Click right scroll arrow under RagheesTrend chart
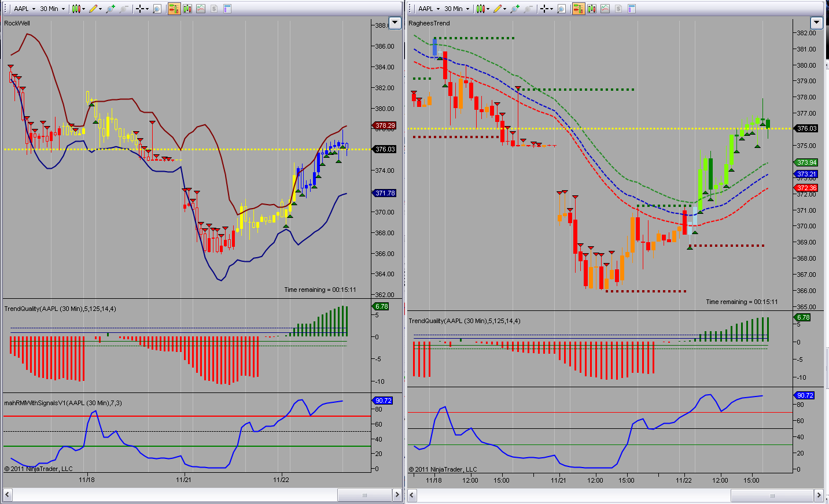Image resolution: width=829 pixels, height=504 pixels. (819, 495)
